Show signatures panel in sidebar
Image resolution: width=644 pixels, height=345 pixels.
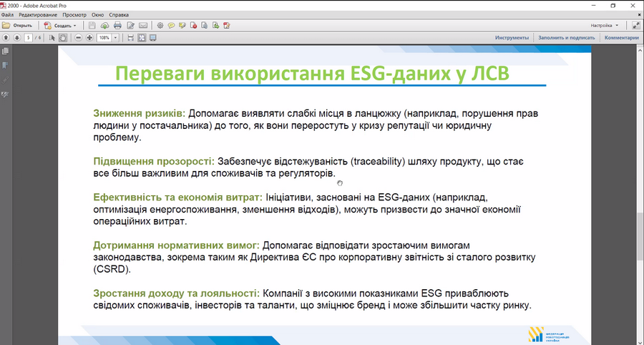tap(5, 94)
